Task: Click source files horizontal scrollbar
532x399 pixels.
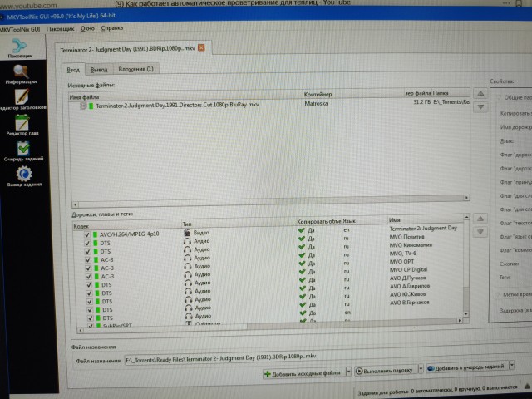Action: point(271,201)
